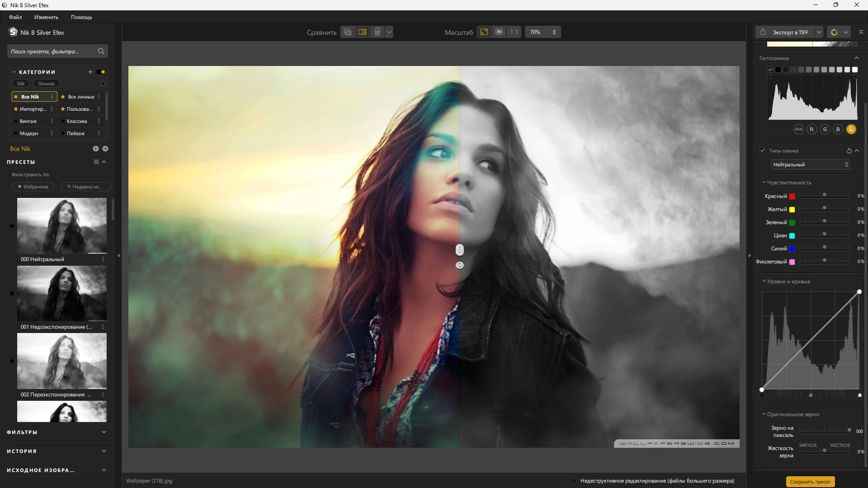The width and height of the screenshot is (868, 488).
Task: Collapse the Чувствительность subsection
Action: click(764, 183)
